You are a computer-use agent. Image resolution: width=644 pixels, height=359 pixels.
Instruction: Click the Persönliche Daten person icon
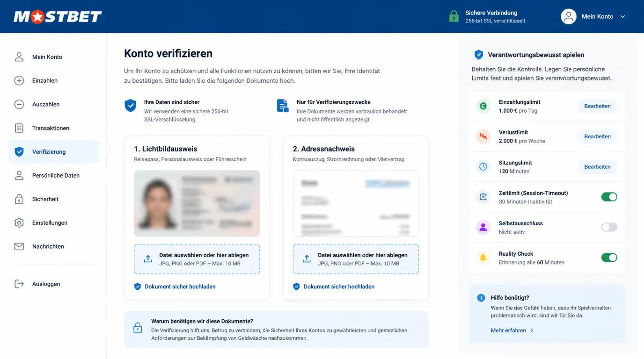[19, 175]
